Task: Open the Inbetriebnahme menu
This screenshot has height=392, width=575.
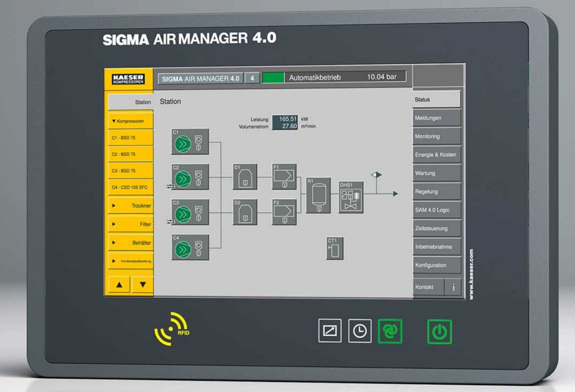Action: (437, 247)
